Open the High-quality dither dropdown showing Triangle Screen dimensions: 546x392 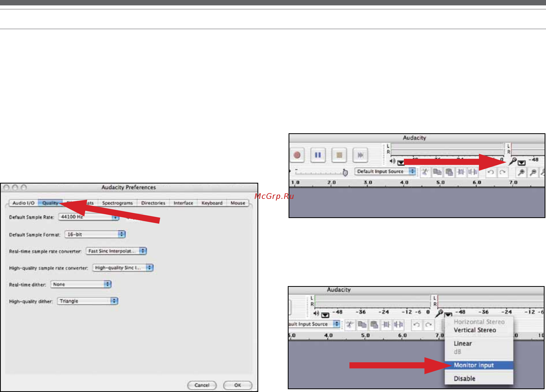(88, 301)
